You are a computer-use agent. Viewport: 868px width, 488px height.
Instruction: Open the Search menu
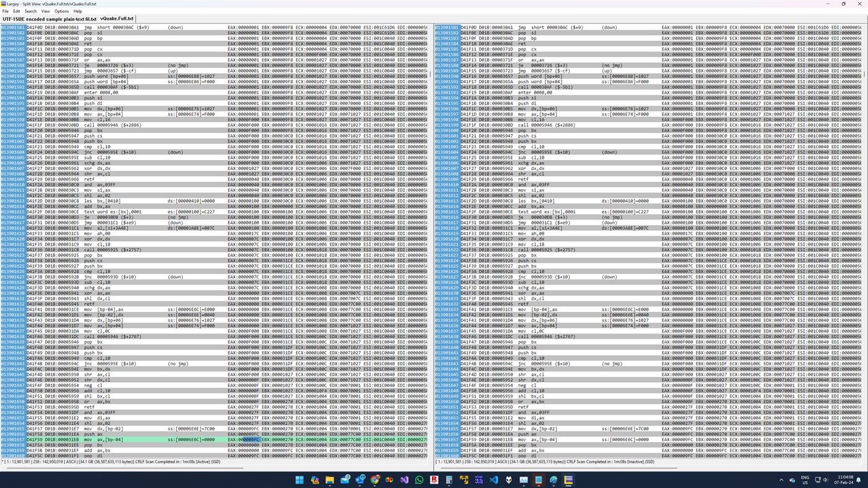[x=30, y=11]
